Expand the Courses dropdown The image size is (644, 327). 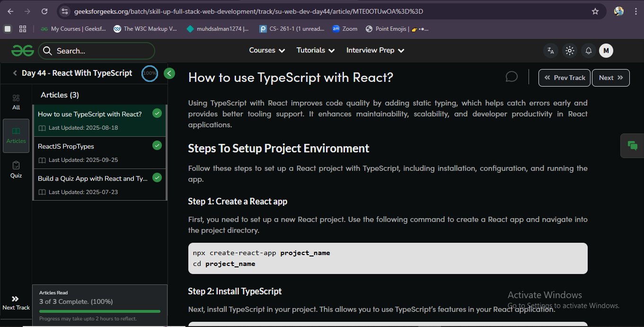point(267,50)
